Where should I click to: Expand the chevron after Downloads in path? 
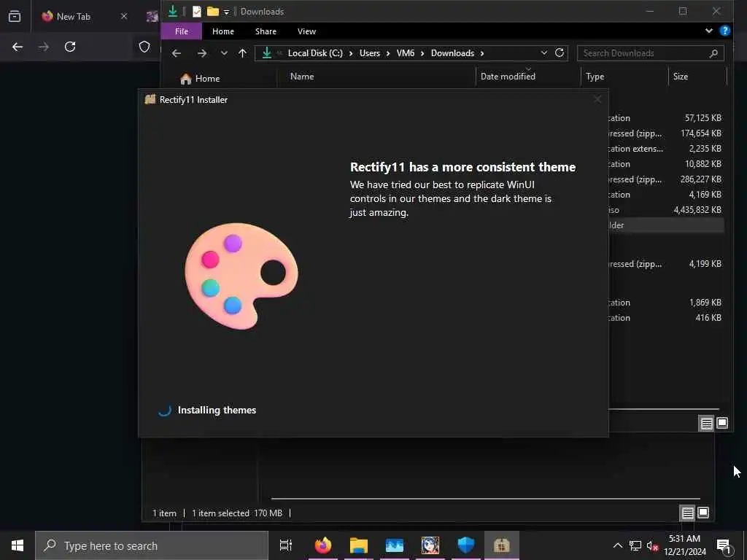tap(482, 53)
